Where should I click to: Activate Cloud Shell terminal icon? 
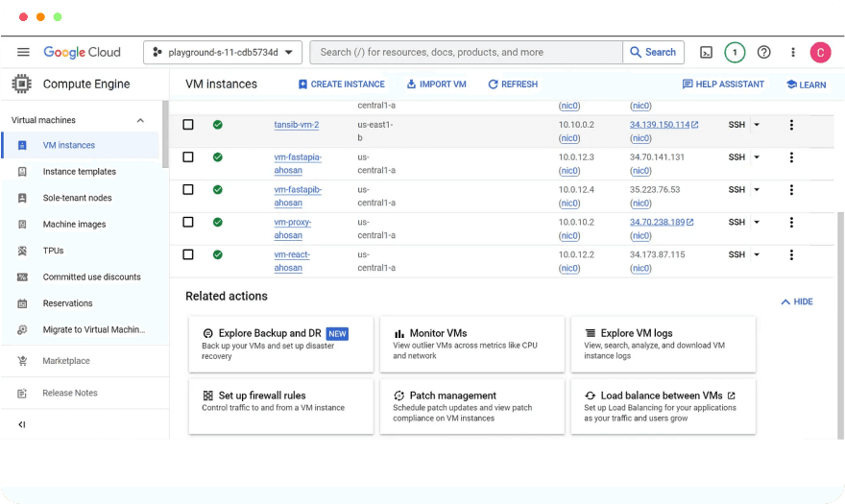[x=706, y=52]
